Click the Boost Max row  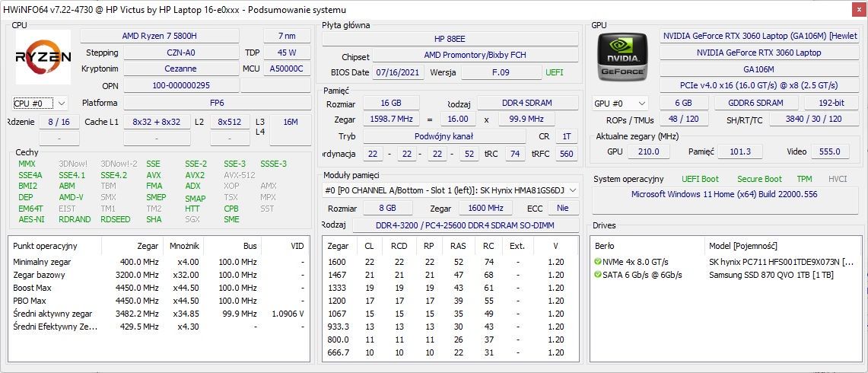click(160, 288)
